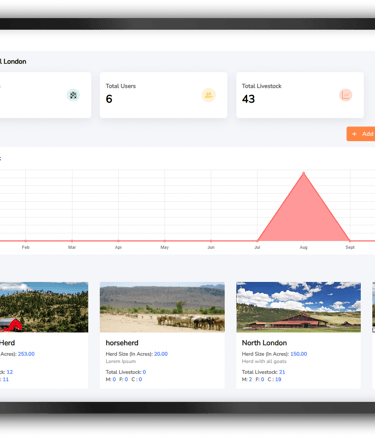
Task: Select the Total Users value 6
Action: coord(109,99)
